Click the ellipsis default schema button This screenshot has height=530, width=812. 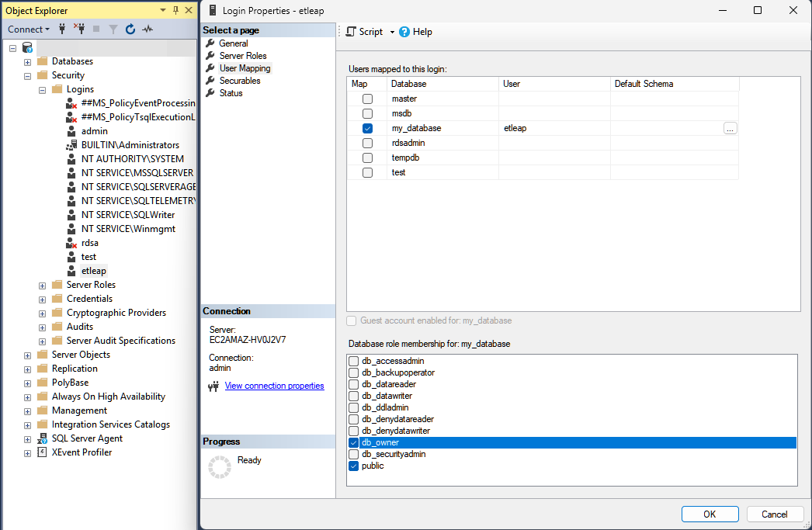pyautogui.click(x=730, y=129)
